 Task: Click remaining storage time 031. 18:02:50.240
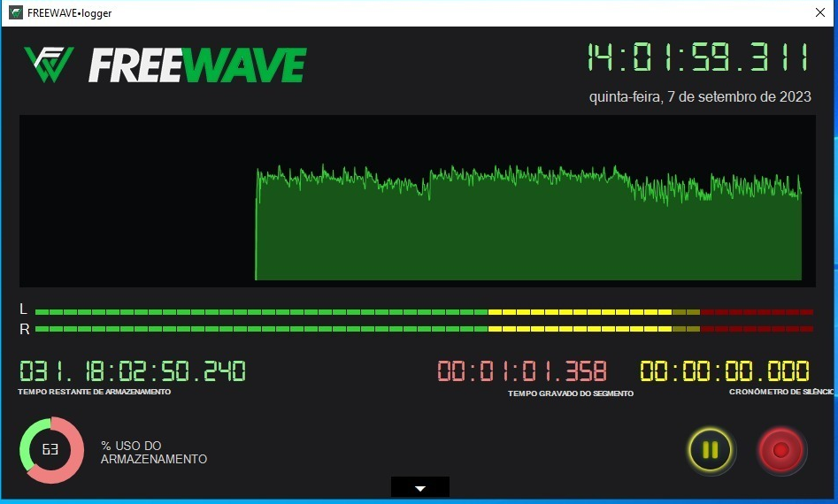coord(133,371)
